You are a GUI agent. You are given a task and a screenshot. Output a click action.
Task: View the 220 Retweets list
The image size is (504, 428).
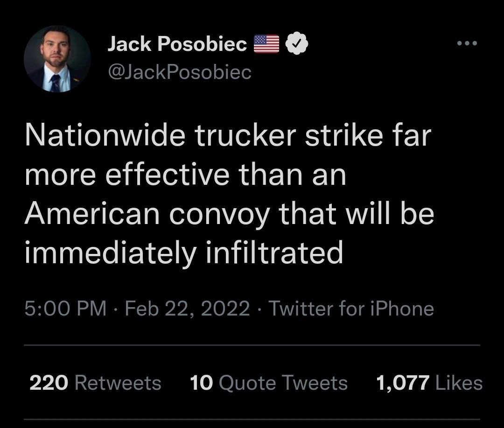coord(96,383)
